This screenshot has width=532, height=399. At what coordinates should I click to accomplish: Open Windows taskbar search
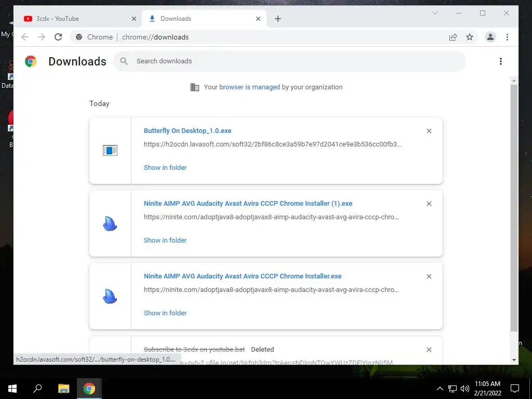pyautogui.click(x=37, y=389)
